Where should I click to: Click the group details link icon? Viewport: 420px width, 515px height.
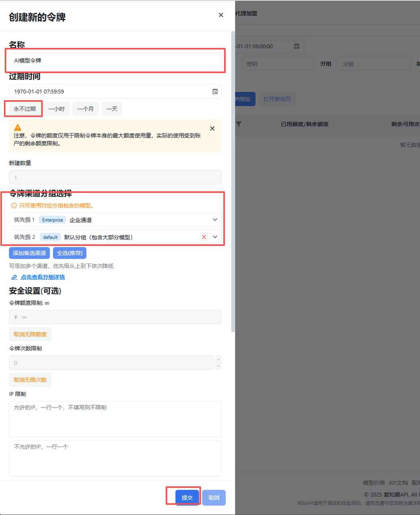click(x=14, y=277)
